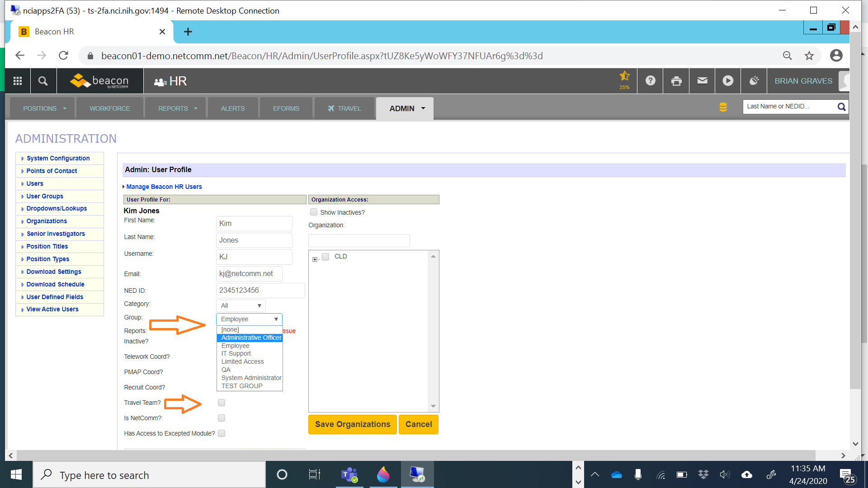
Task: Click the play video icon
Action: click(x=728, y=81)
